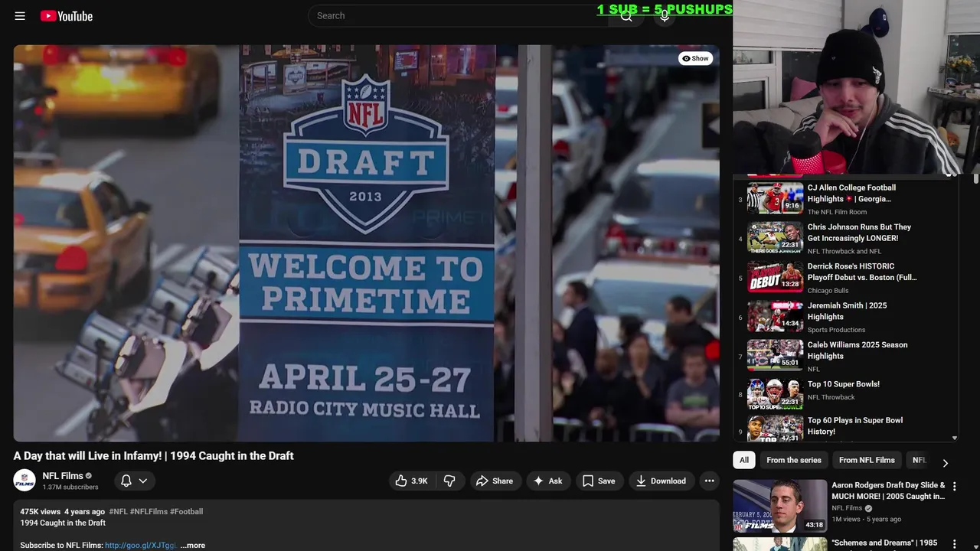This screenshot has width=980, height=551.
Task: Click the NFL Films video player
Action: click(x=366, y=243)
